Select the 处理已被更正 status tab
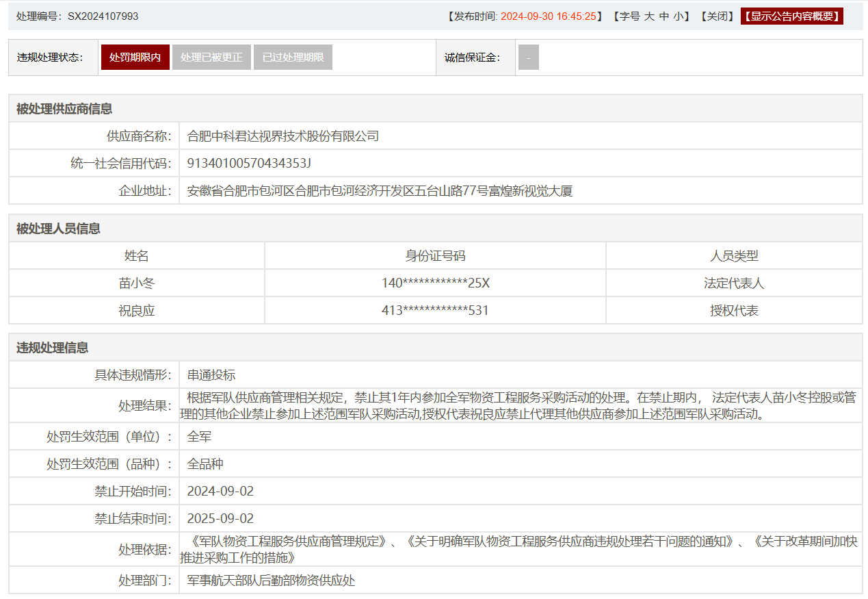Screen dimensions: 868x599 tap(211, 58)
